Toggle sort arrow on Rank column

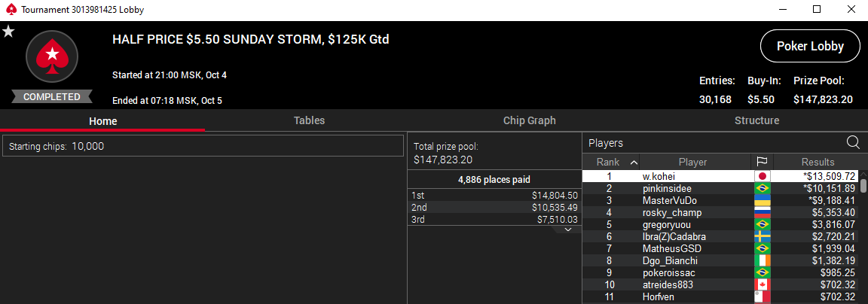coord(633,162)
